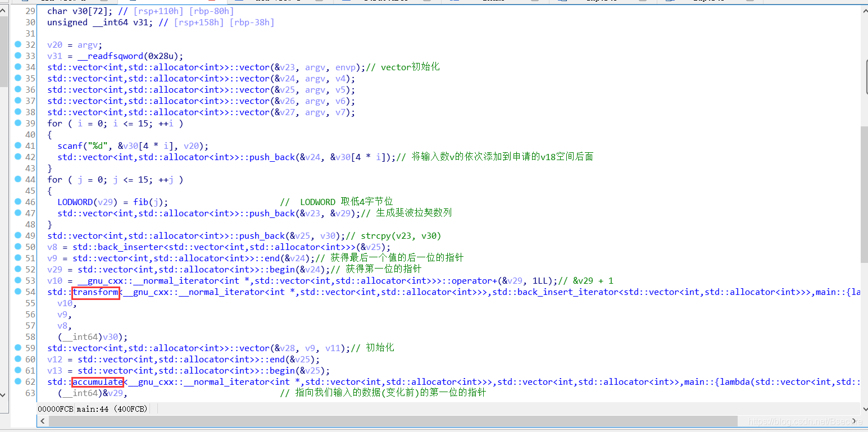Click the envp argument on line 34
868x432 pixels.
346,67
